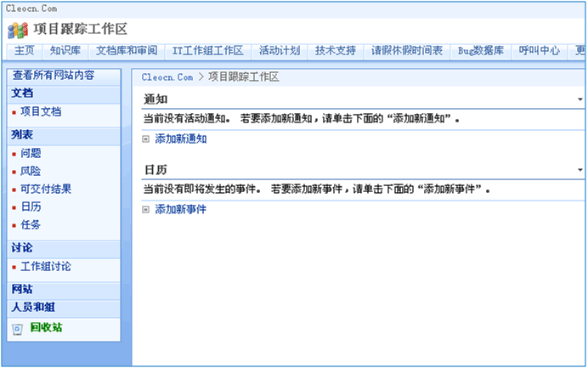Click the project tracking workspace site logo icon

click(18, 31)
